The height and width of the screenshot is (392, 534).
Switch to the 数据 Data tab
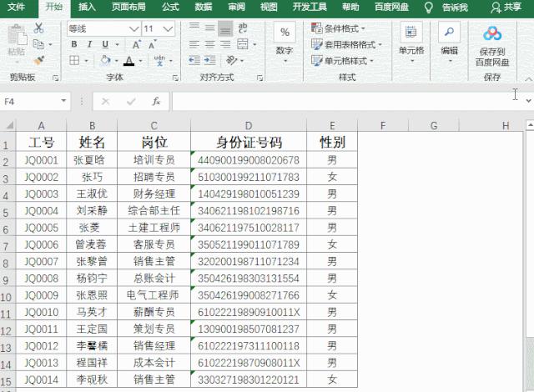204,7
